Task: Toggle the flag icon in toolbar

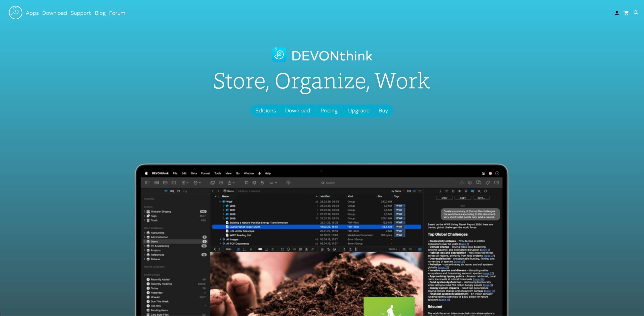Action: pos(247,183)
